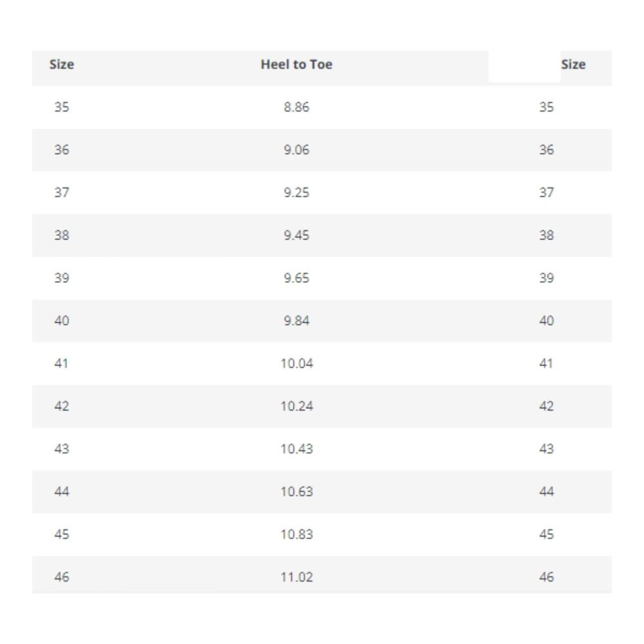Click size 40 in left column
Screen dimensions: 644x644
[x=62, y=321]
